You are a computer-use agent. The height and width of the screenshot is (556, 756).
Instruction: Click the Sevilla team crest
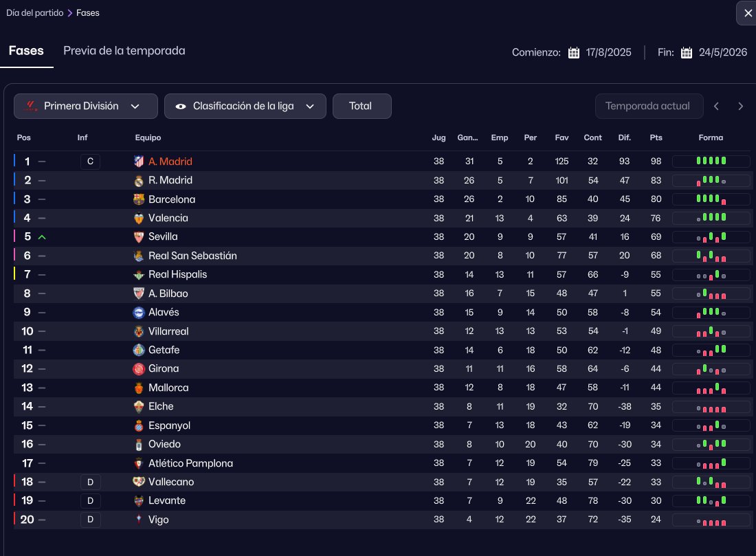(139, 236)
